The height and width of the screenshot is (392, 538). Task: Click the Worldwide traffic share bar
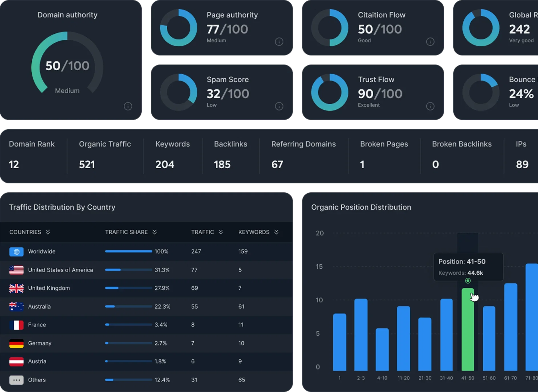click(x=129, y=251)
